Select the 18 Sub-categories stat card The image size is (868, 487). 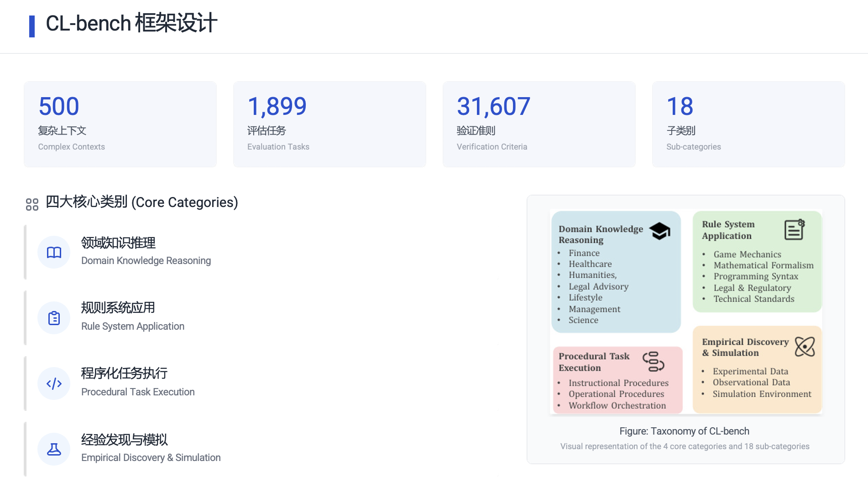[748, 124]
